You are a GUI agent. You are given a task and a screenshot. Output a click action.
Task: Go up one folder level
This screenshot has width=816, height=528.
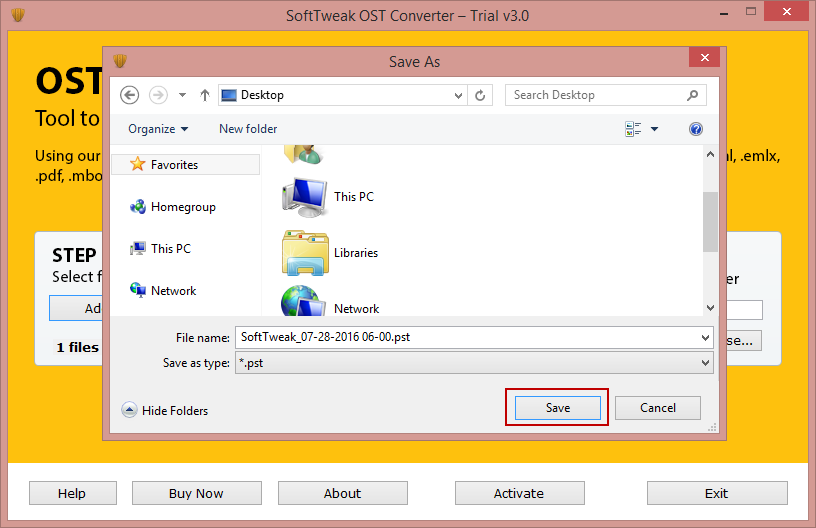click(205, 95)
